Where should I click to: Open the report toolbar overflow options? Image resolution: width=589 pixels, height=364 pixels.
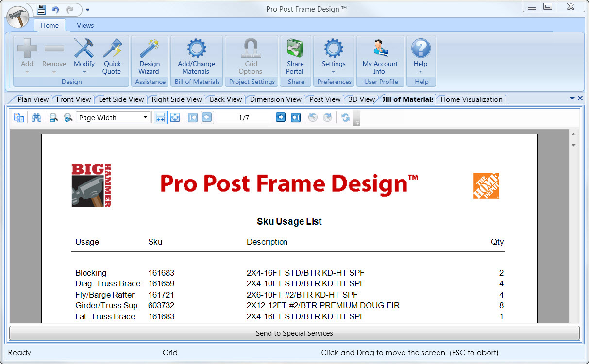[357, 118]
